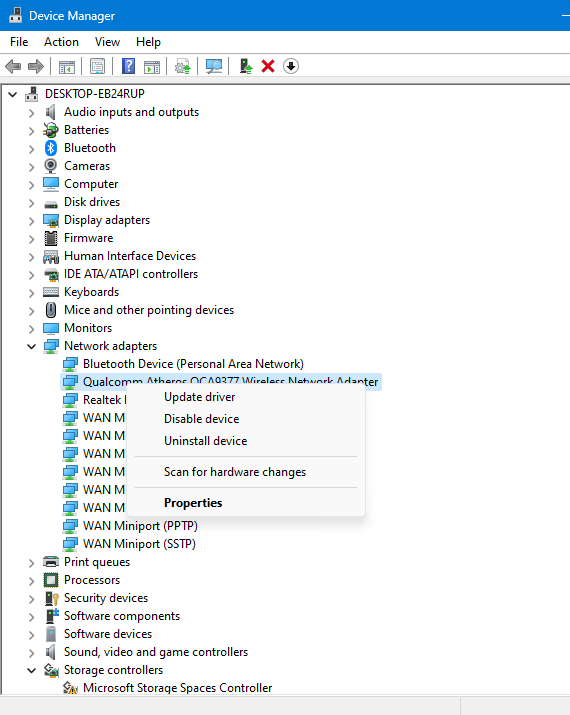Image resolution: width=570 pixels, height=715 pixels.
Task: Select the Firmware category label
Action: (88, 238)
